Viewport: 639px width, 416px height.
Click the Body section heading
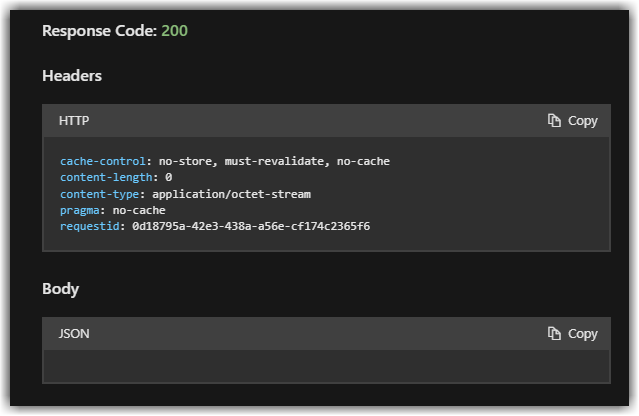60,289
